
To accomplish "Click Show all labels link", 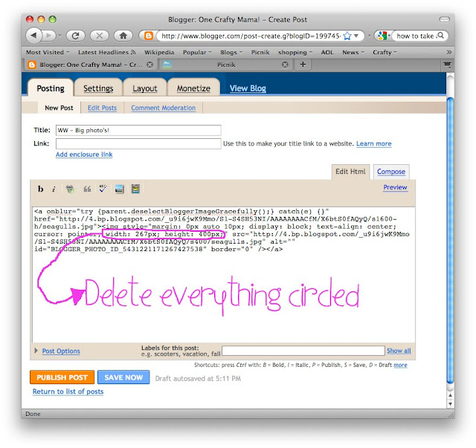I will [399, 351].
